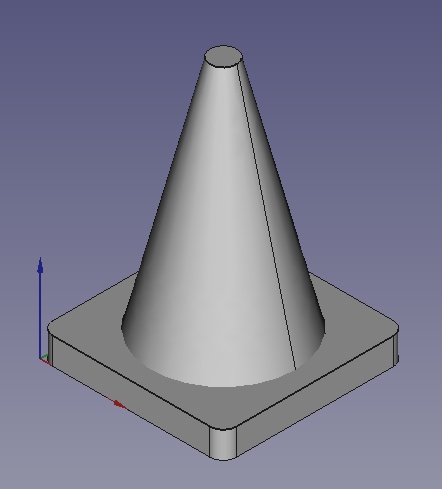This screenshot has width=442, height=489.
Task: Select the flat circular top face of the cone
Action: click(x=223, y=57)
